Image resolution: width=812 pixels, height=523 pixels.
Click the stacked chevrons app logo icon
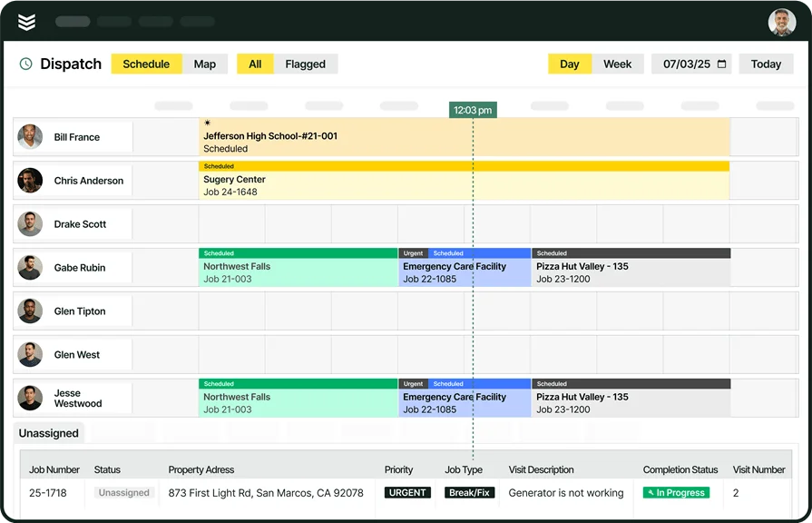26,21
